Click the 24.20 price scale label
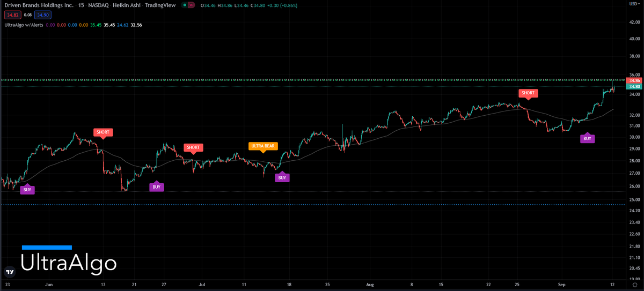The height and width of the screenshot is (291, 644). [635, 210]
